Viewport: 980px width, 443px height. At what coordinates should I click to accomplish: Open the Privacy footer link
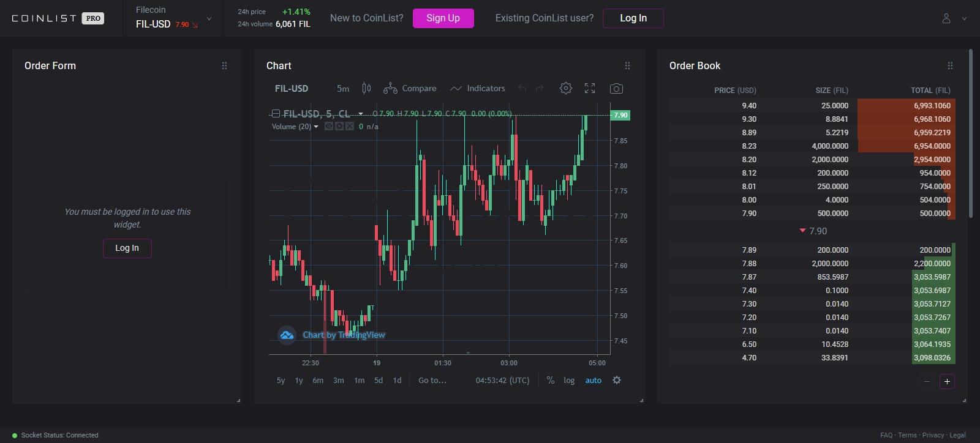point(933,436)
